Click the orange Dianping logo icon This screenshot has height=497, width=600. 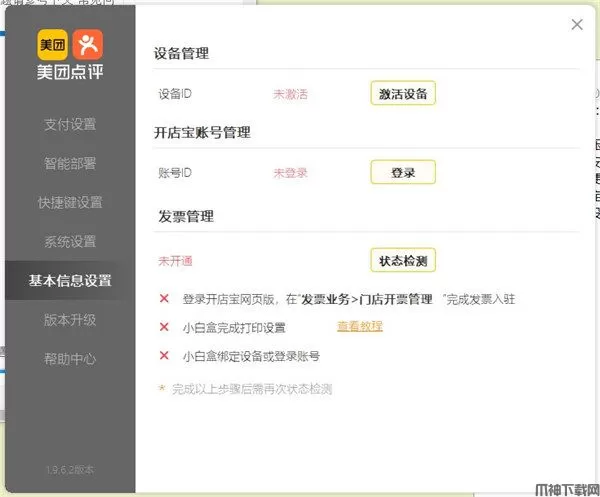(88, 43)
